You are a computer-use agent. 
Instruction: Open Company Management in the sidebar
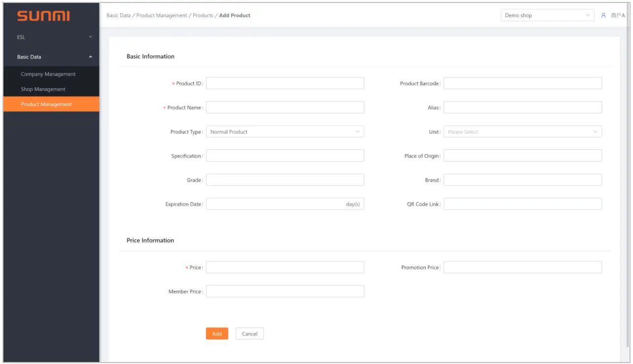coord(48,74)
